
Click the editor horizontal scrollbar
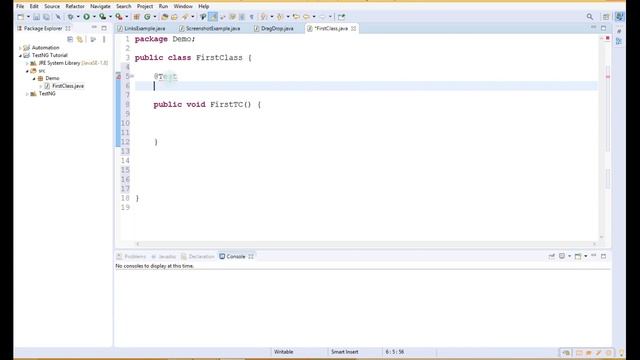pos(366,244)
